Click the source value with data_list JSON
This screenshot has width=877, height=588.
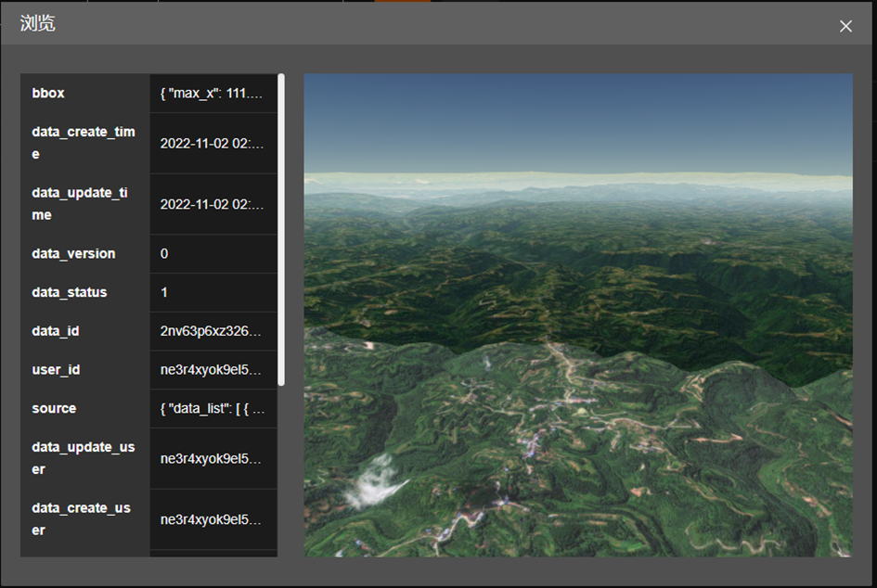click(x=212, y=408)
